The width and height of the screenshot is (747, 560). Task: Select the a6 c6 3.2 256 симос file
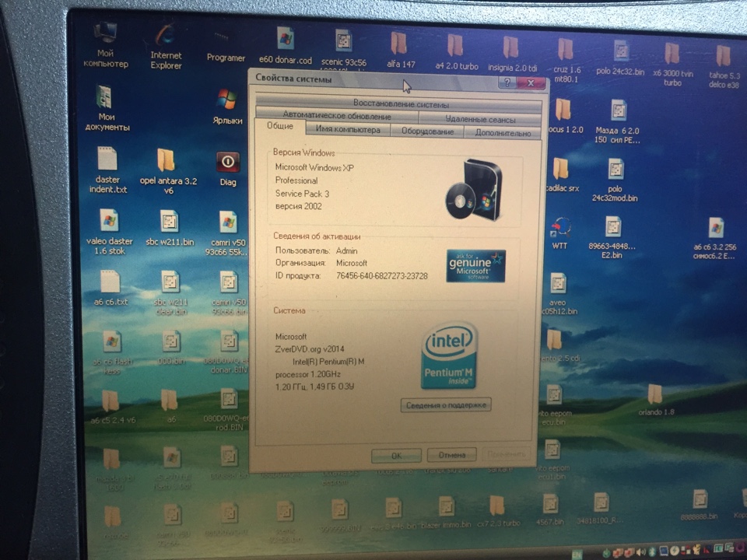point(716,229)
